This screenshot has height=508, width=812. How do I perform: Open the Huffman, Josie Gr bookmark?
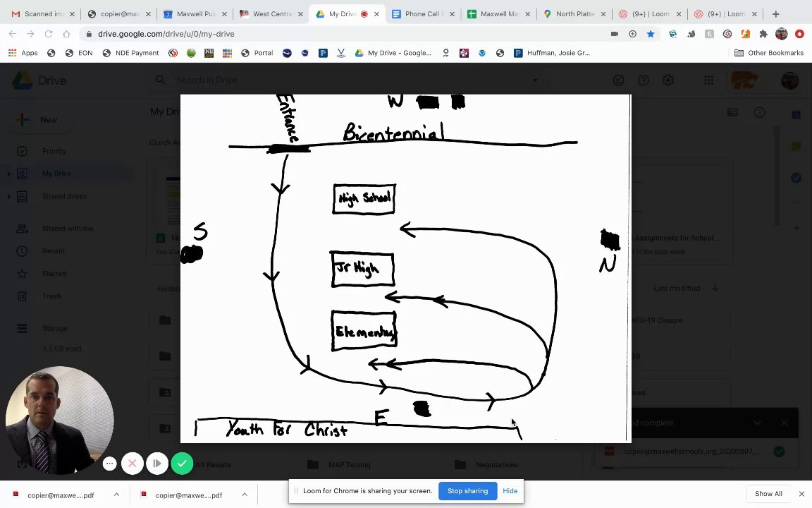pos(551,53)
